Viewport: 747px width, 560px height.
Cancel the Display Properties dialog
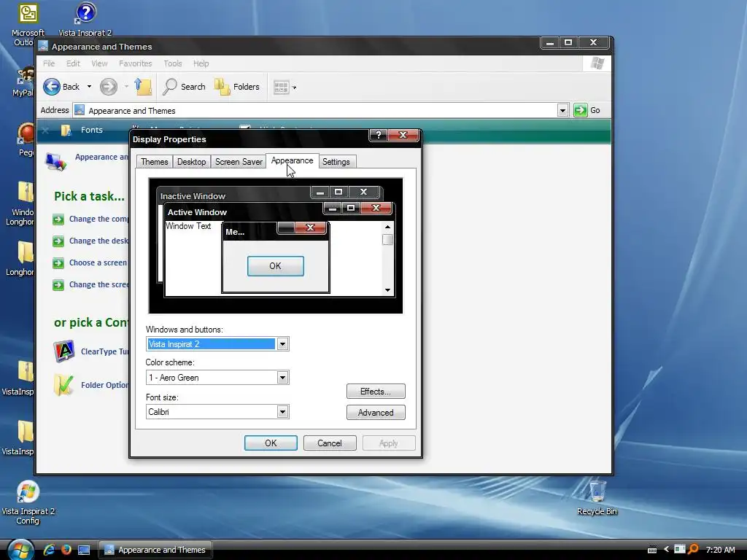(330, 443)
